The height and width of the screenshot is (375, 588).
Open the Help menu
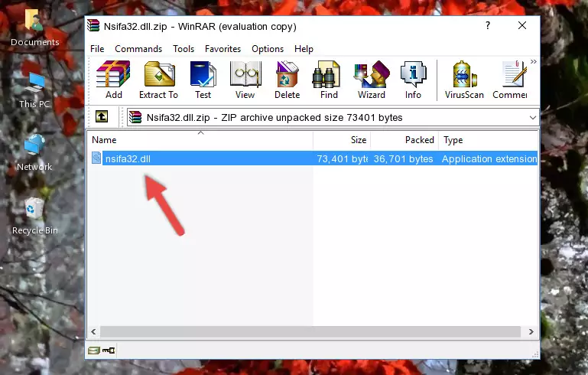click(304, 49)
